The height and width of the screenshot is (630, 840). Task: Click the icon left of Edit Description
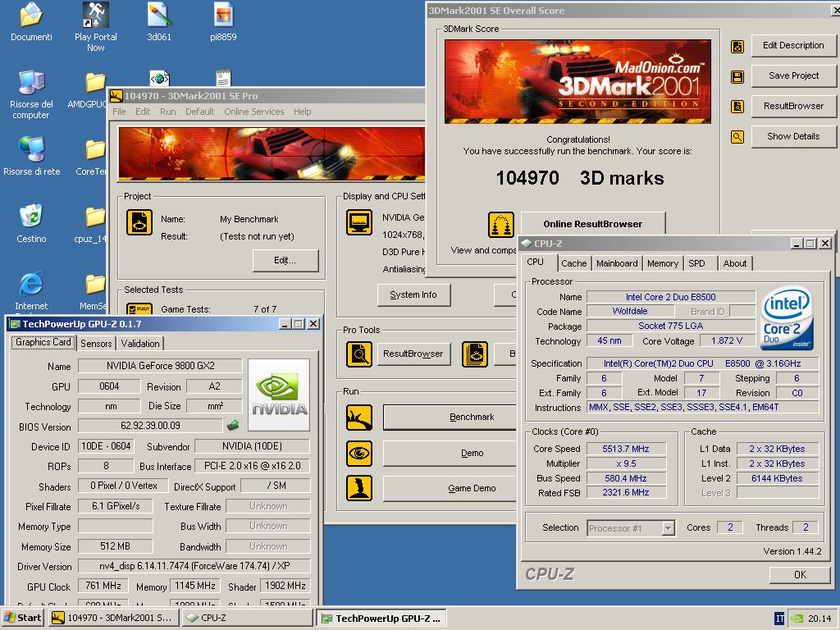(737, 47)
